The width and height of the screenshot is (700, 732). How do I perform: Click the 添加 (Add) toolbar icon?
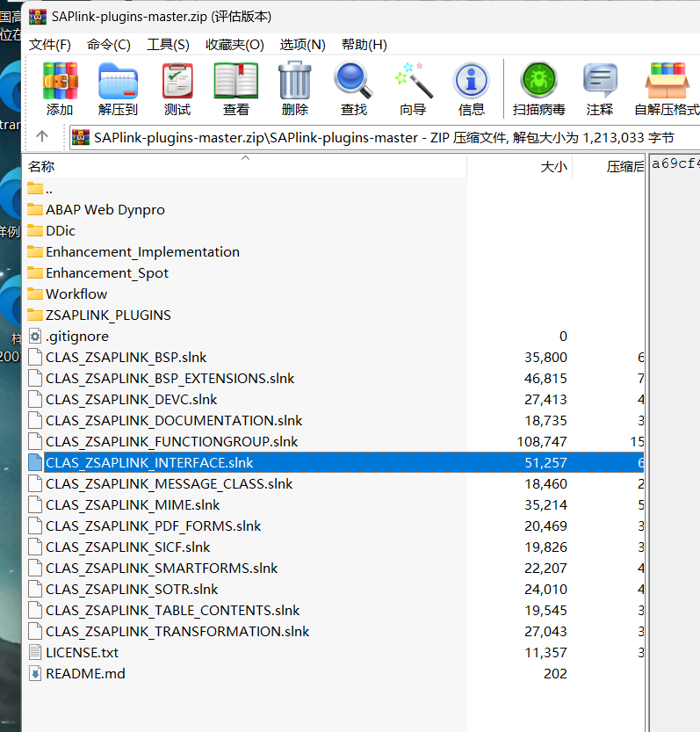(60, 81)
